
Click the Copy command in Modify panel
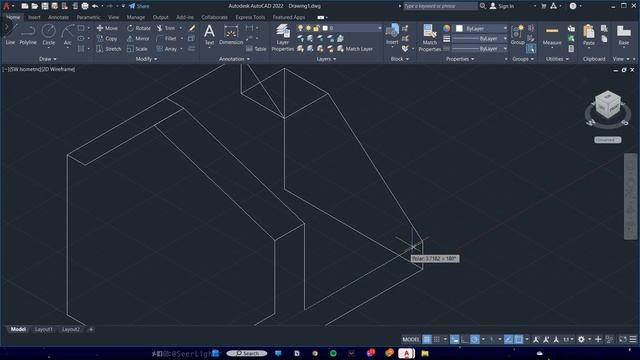point(107,38)
